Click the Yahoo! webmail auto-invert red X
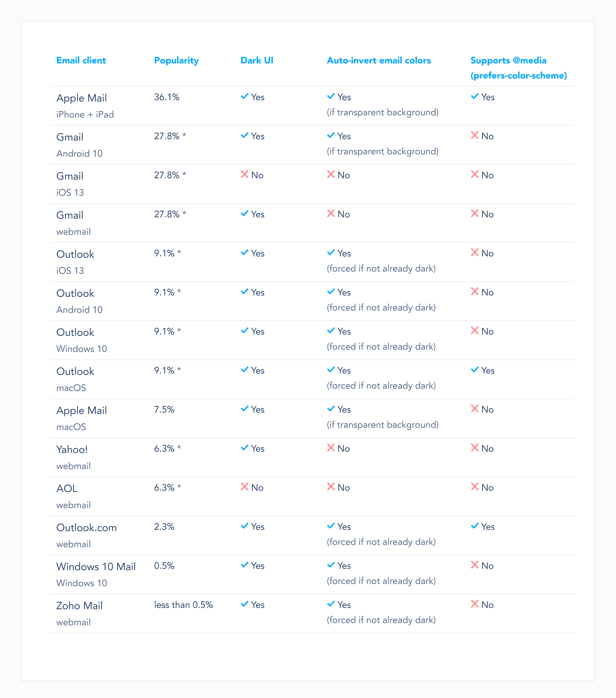 [x=331, y=448]
